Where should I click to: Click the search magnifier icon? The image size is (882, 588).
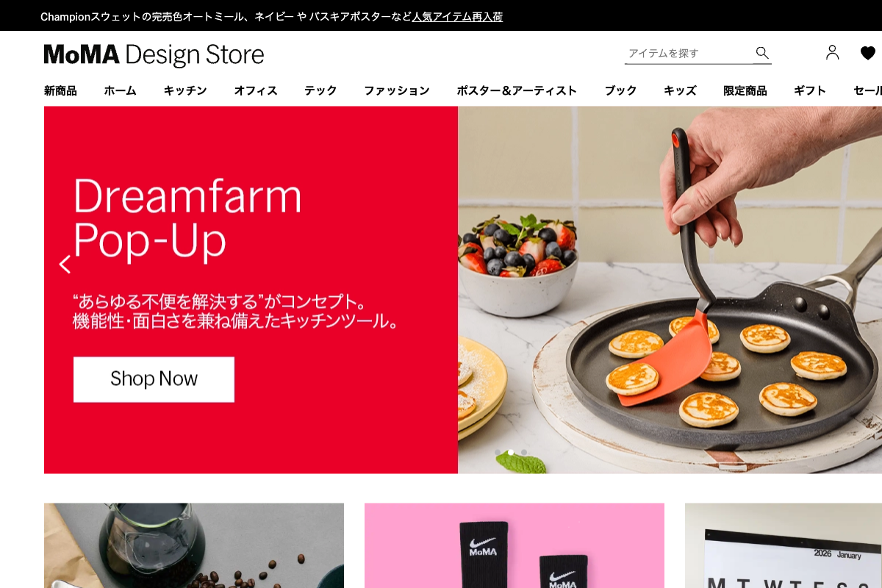(762, 53)
